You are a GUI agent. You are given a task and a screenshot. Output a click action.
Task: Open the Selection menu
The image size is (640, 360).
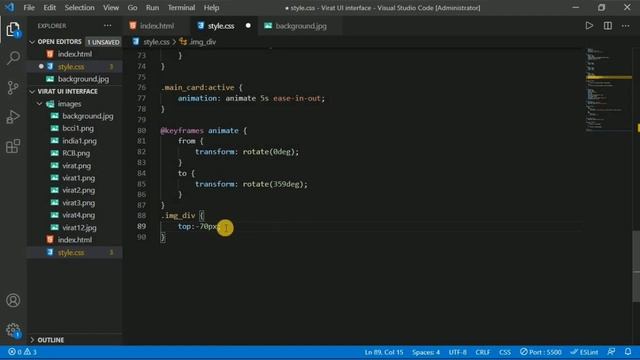(79, 7)
